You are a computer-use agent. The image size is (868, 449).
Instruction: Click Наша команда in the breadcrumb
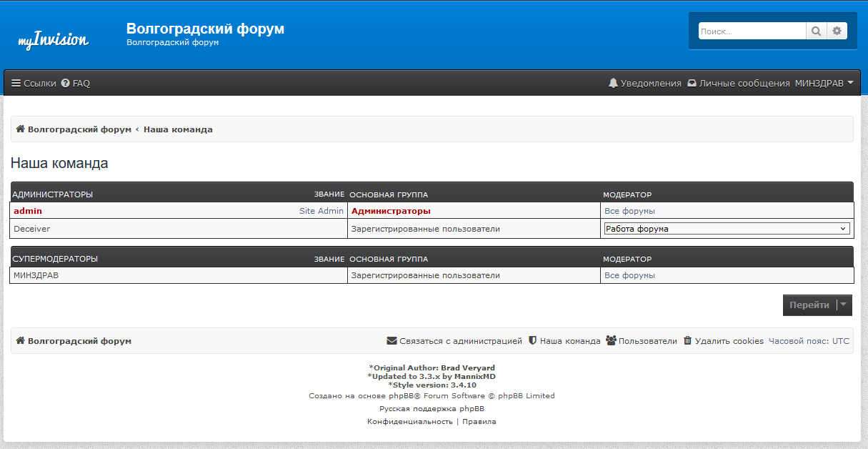coord(178,129)
